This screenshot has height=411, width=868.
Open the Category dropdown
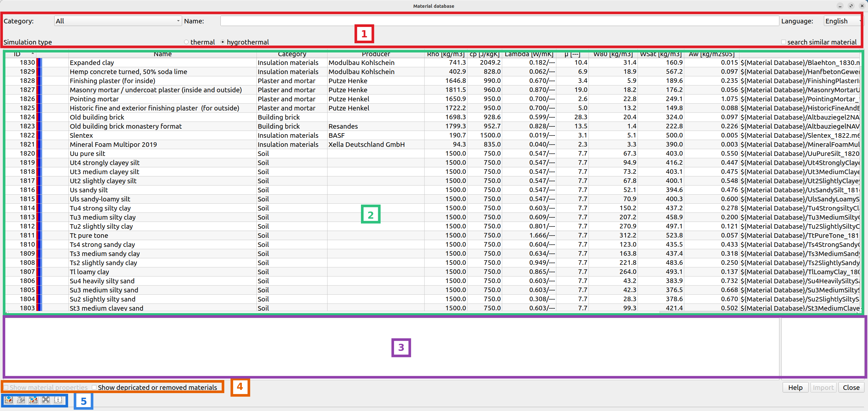pyautogui.click(x=118, y=21)
